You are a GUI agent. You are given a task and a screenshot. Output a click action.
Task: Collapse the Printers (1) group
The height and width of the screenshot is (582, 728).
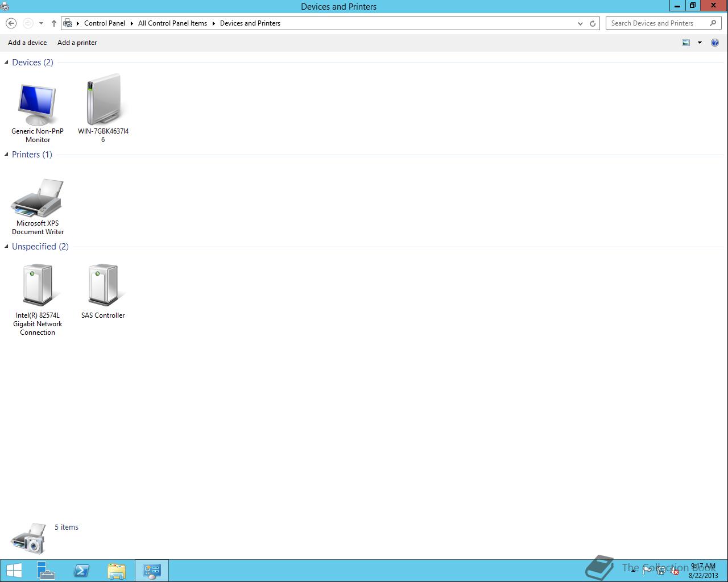point(6,155)
